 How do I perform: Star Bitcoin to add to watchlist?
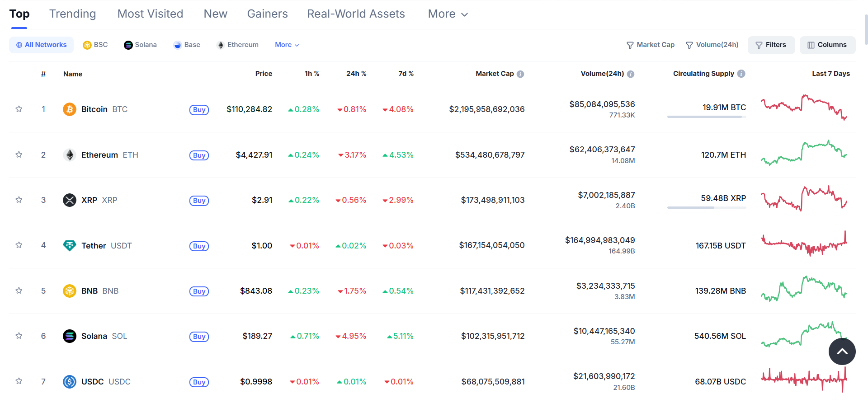(19, 109)
